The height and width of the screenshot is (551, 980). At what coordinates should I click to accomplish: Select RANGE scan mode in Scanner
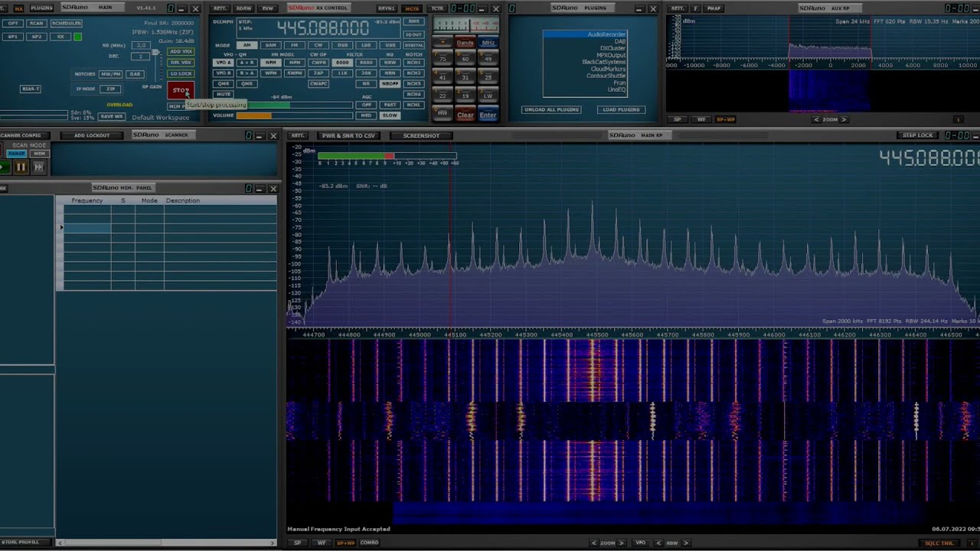pyautogui.click(x=16, y=154)
